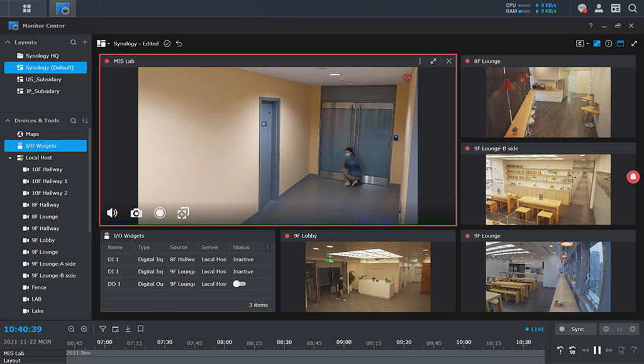
Task: Click the bookmark icon above timeline
Action: click(140, 329)
